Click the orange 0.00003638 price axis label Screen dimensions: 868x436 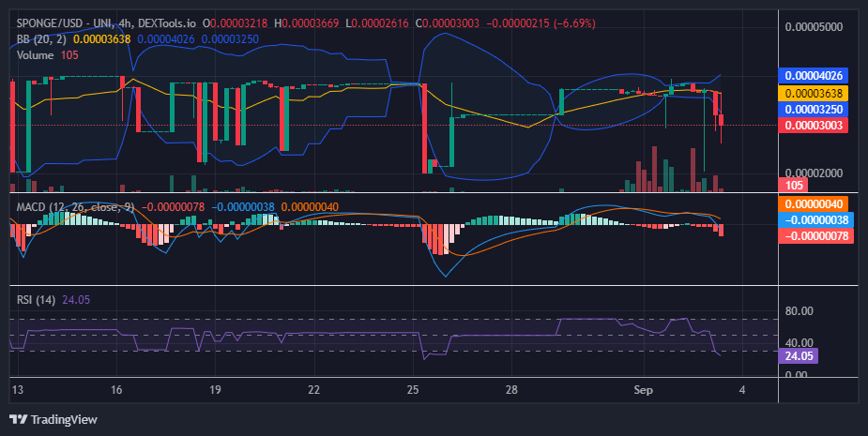point(814,93)
